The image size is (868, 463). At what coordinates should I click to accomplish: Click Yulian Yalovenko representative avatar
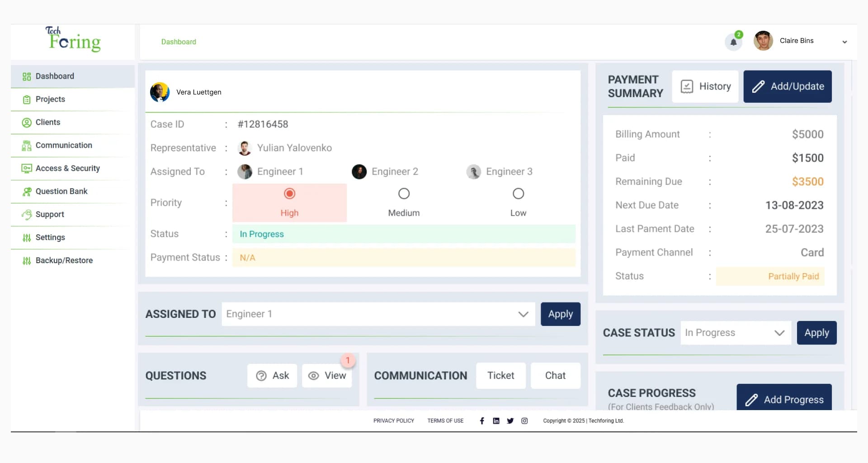(x=245, y=148)
